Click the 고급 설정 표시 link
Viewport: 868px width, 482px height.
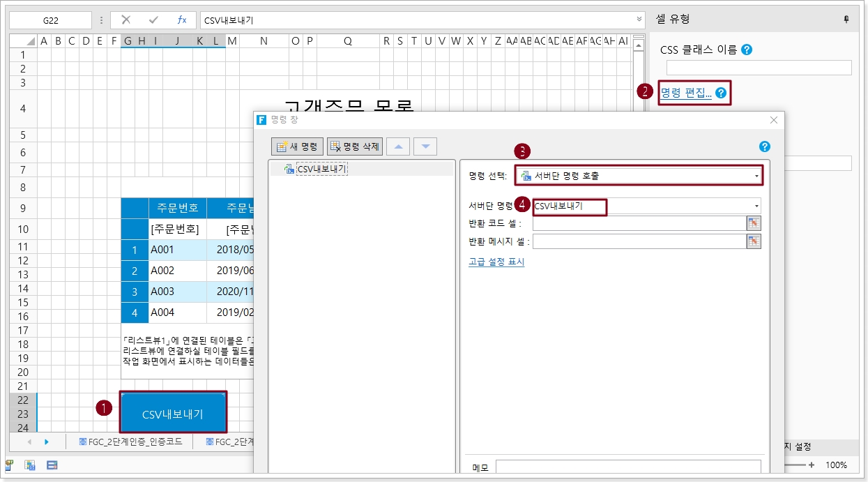tap(496, 262)
